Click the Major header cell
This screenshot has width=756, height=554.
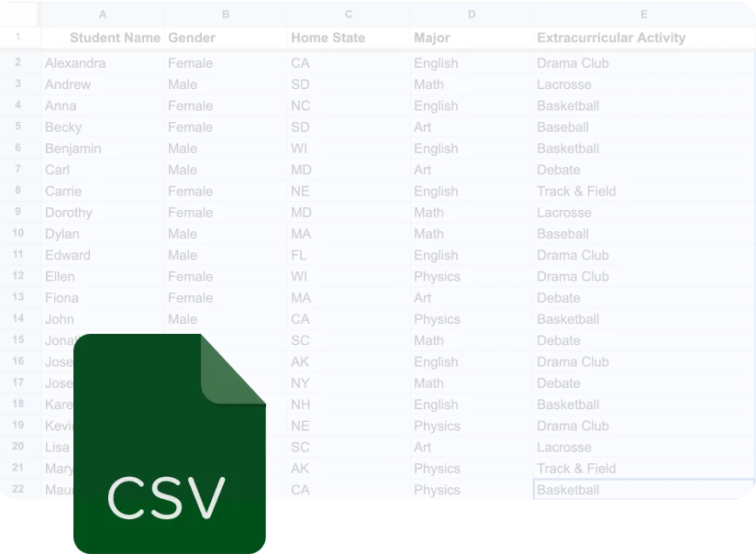click(x=472, y=38)
